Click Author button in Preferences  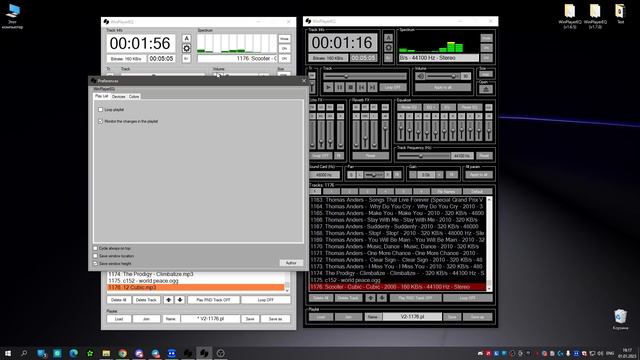(291, 263)
